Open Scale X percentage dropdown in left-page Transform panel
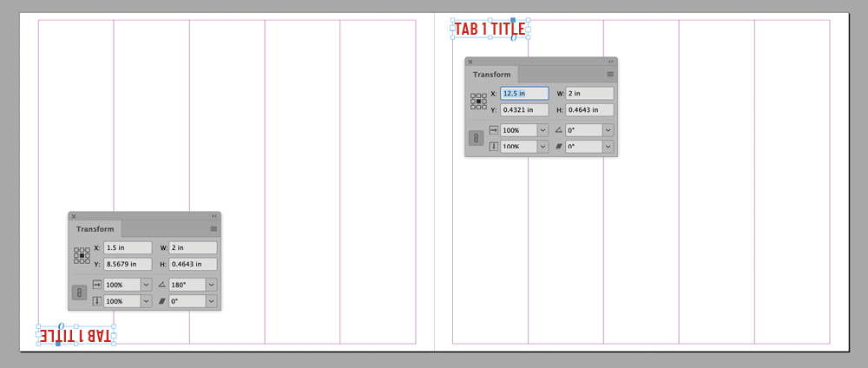 click(x=146, y=285)
